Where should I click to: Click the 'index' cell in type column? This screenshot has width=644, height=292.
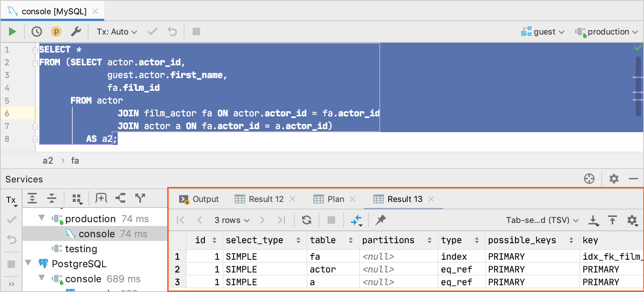tap(461, 257)
